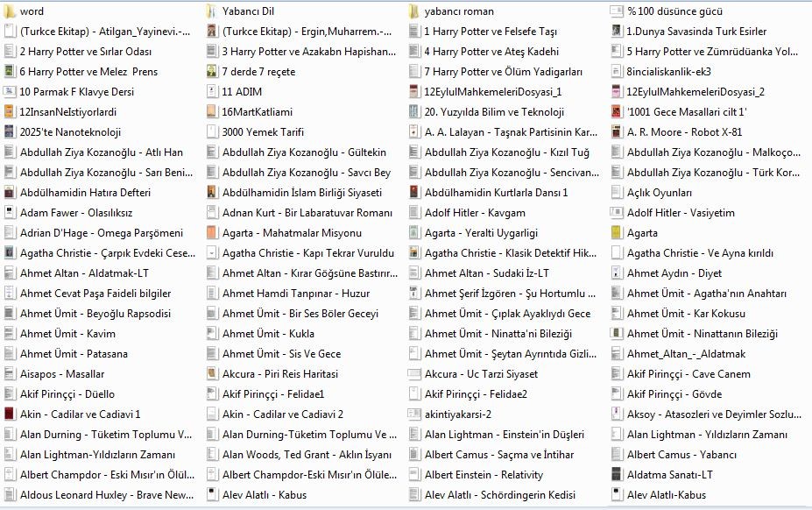The image size is (812, 510).
Task: Click the 'Yabancı Dil' folder icon
Action: click(x=212, y=11)
